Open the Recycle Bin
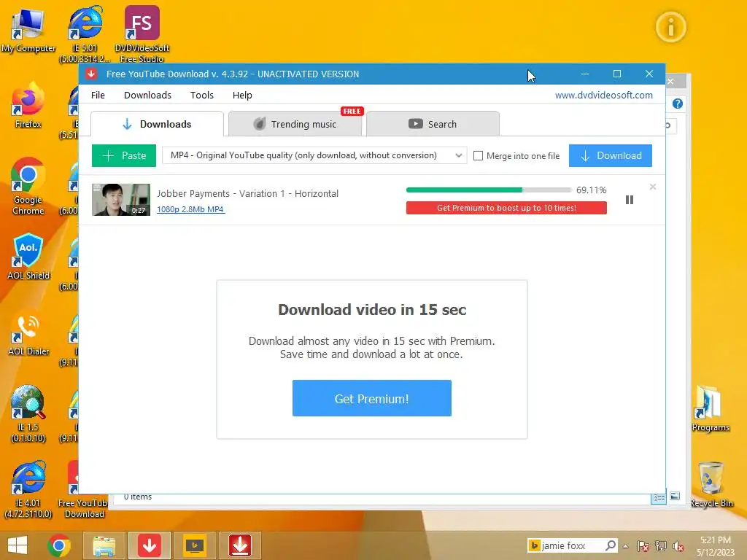This screenshot has width=747, height=560. point(711,485)
